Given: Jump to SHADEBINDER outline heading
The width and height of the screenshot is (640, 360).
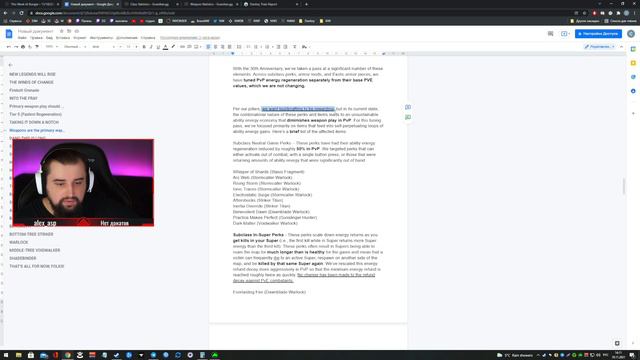Looking at the screenshot, I should coord(23,258).
